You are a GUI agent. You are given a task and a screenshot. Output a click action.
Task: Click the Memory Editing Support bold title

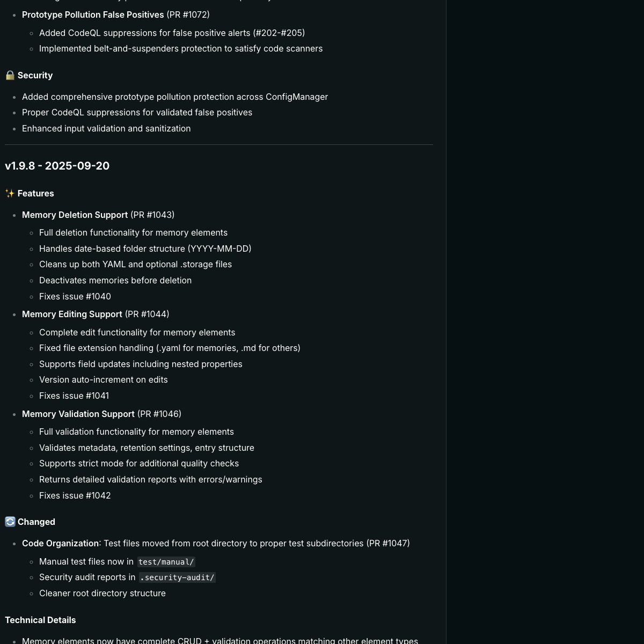click(x=72, y=314)
